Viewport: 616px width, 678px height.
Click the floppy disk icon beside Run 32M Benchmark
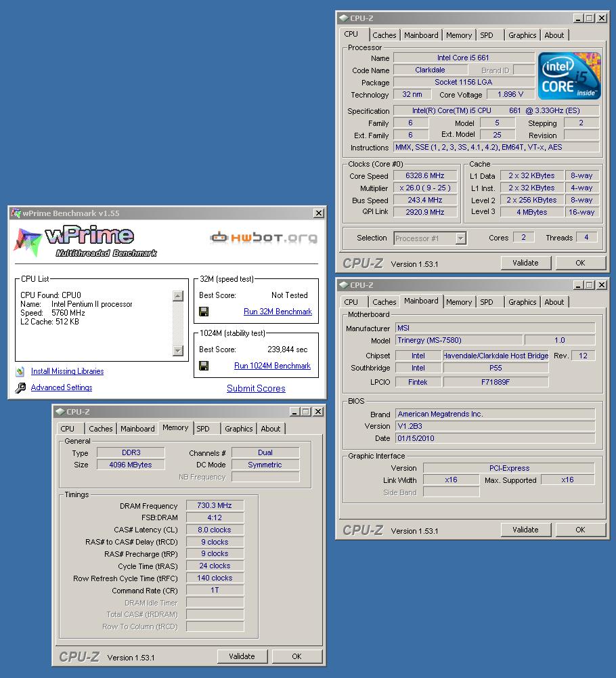pos(204,312)
